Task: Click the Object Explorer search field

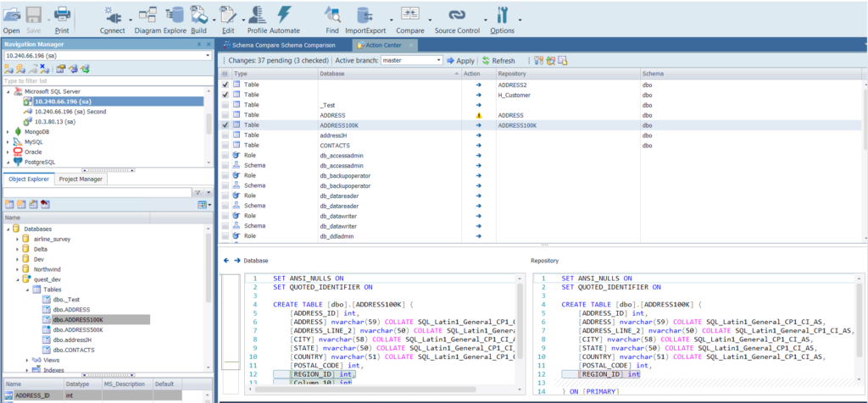Action: [x=97, y=192]
